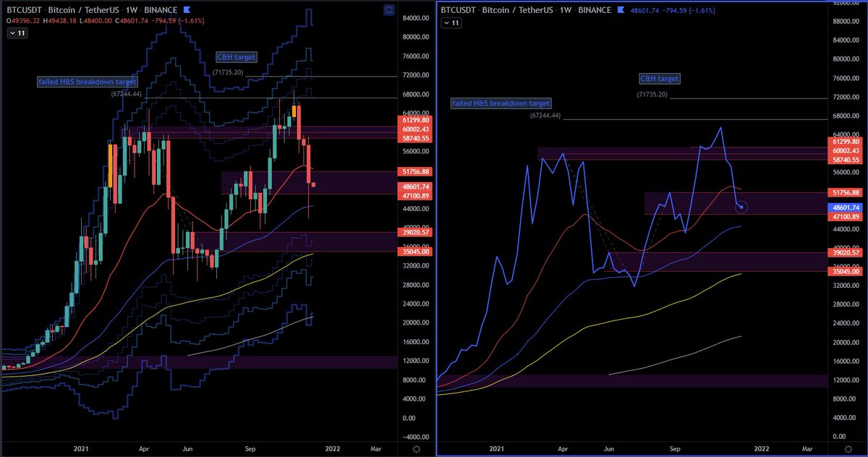Click right chart header price change -794.59 (-1.61%)
Viewport: 868px width, 457px height.
688,10
